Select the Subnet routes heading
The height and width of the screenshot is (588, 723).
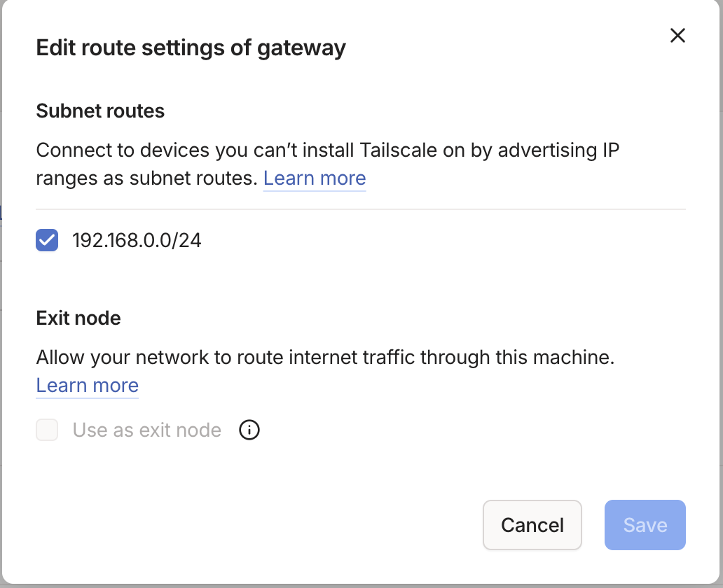coord(100,111)
